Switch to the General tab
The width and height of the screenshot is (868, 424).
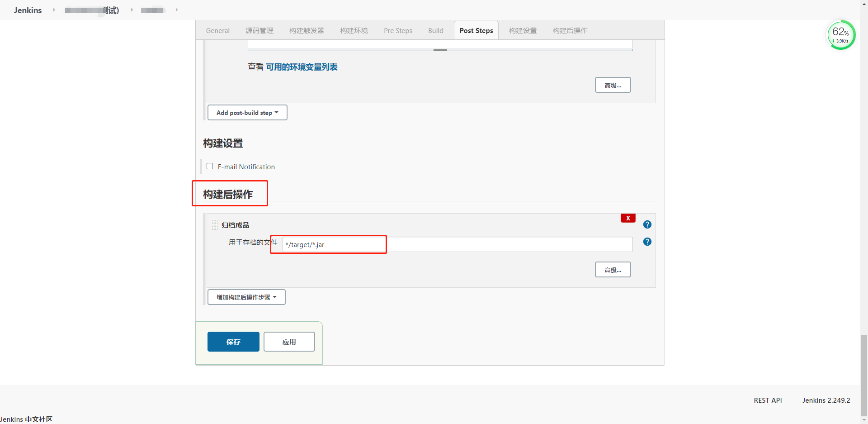(218, 31)
